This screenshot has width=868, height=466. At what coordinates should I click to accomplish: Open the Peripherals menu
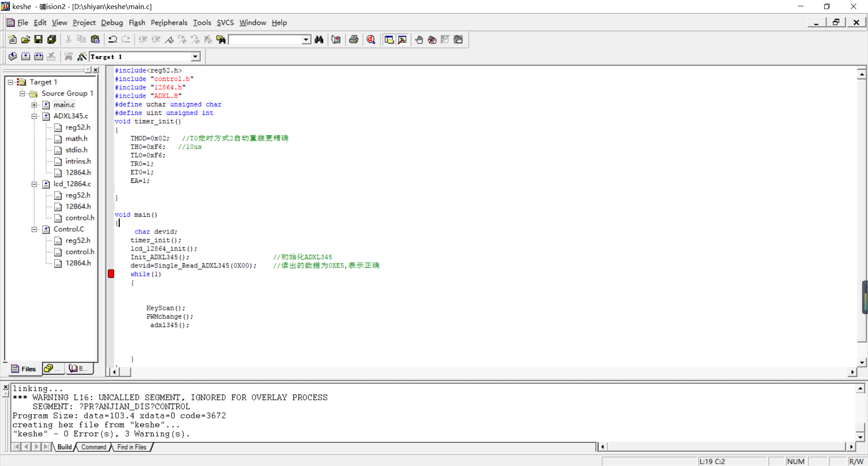coord(169,23)
